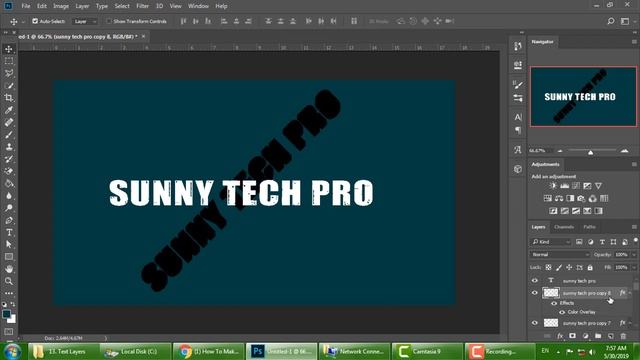Select the Hand tool
The height and width of the screenshot is (360, 640).
click(9, 269)
